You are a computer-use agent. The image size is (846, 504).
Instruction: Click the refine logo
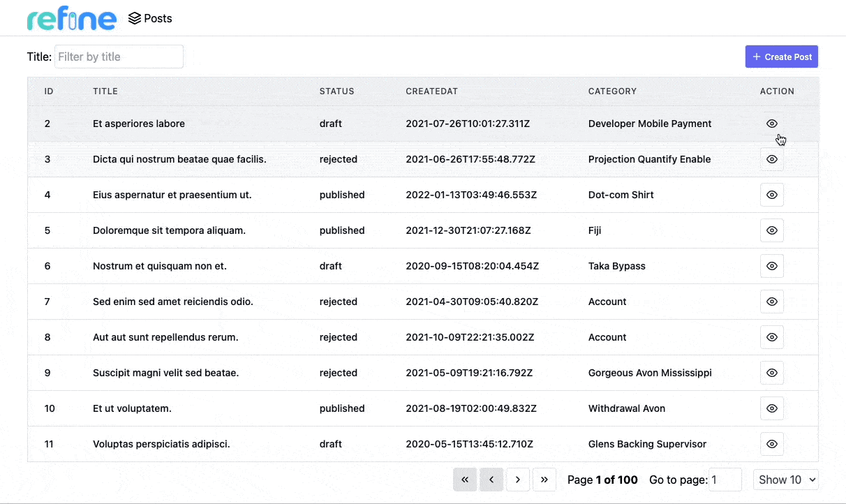[x=71, y=20]
